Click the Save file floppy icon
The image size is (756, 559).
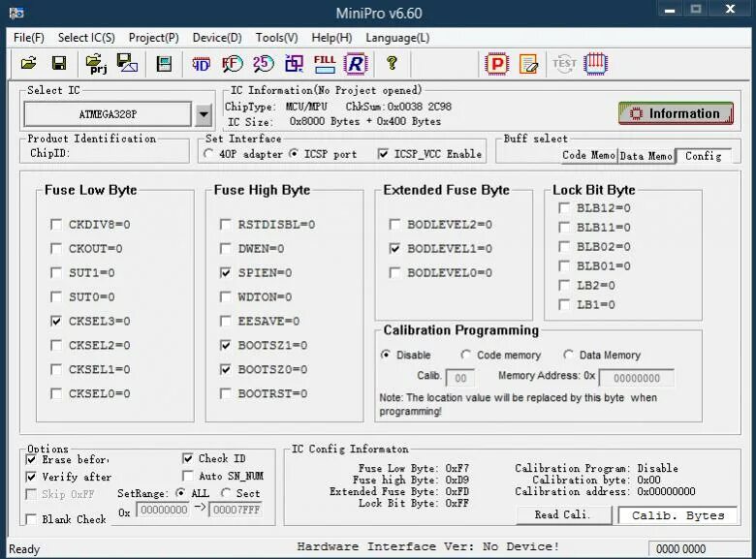[x=59, y=63]
